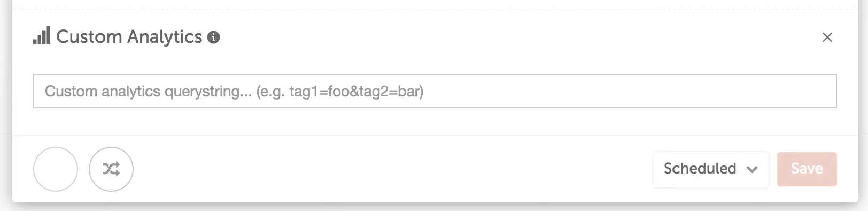Click the bar chart icon beside Custom Analytics
The height and width of the screenshot is (211, 868).
pos(42,35)
